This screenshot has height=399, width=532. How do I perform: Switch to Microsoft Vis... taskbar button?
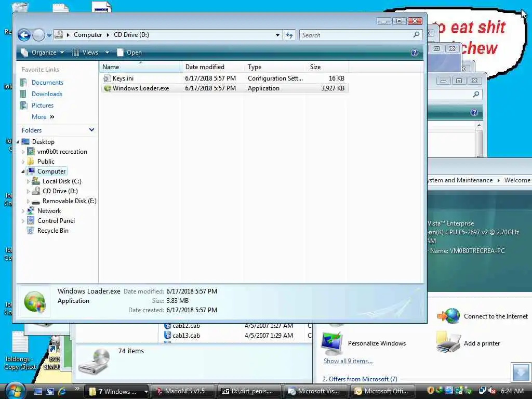(315, 391)
